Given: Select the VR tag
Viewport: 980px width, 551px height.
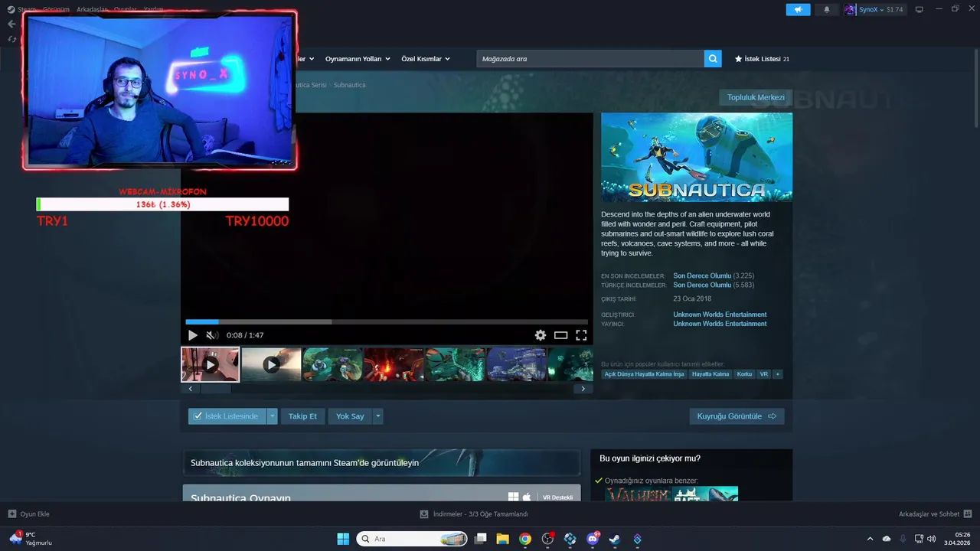Looking at the screenshot, I should pos(763,374).
